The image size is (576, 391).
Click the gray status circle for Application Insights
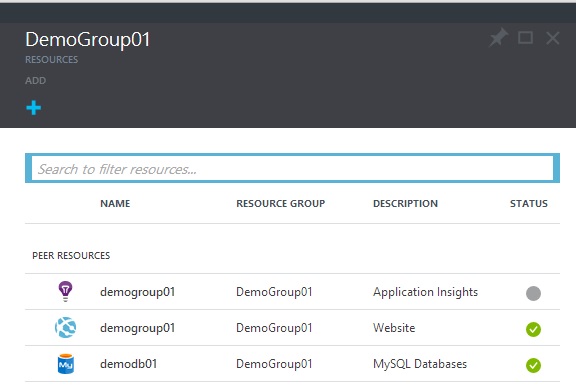point(533,293)
